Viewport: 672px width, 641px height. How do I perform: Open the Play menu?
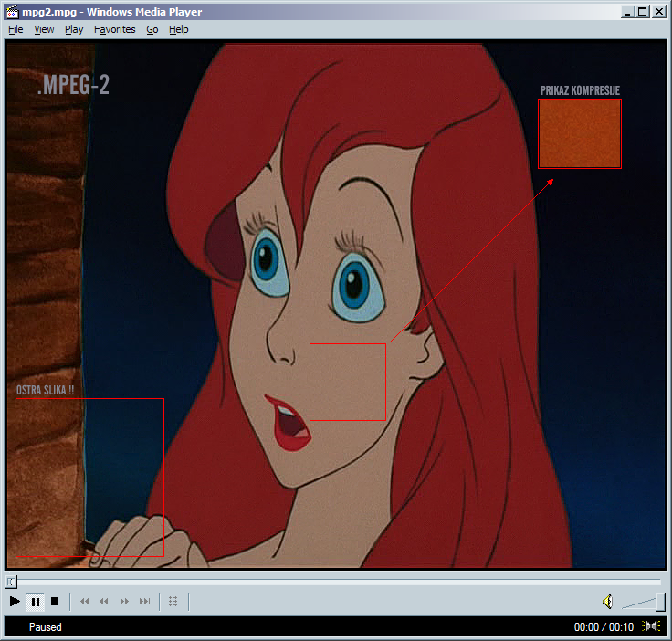tap(74, 29)
